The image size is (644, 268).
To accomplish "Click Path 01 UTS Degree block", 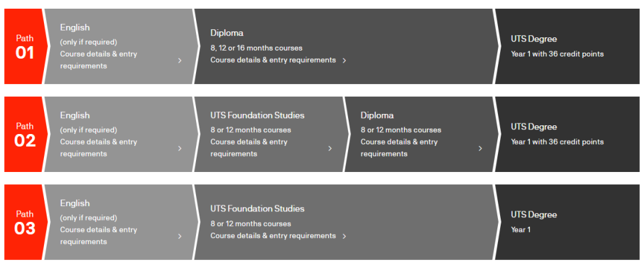I will coord(567,47).
